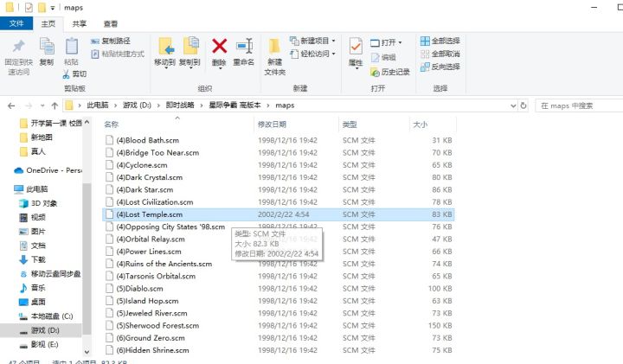Image resolution: width=623 pixels, height=364 pixels.
Task: Click Paste Shortcut (粘贴快捷方式)
Action: click(x=118, y=54)
